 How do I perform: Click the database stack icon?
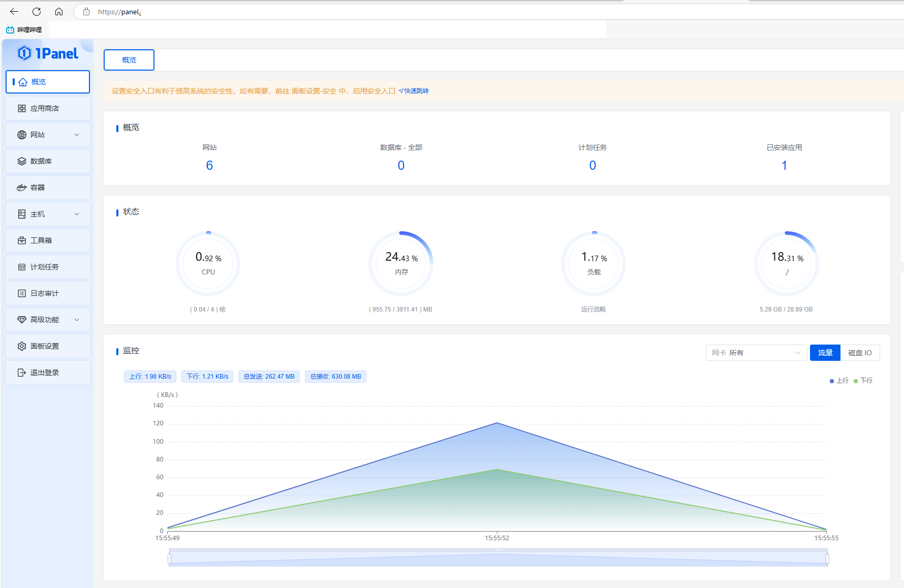pyautogui.click(x=21, y=161)
